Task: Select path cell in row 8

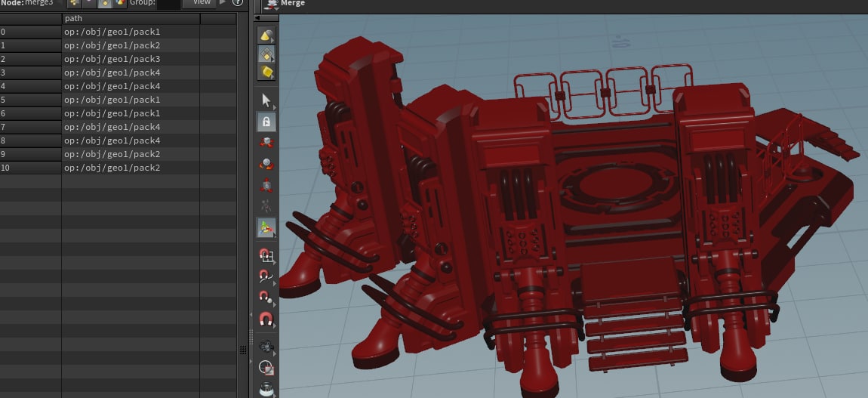Action: pos(131,140)
